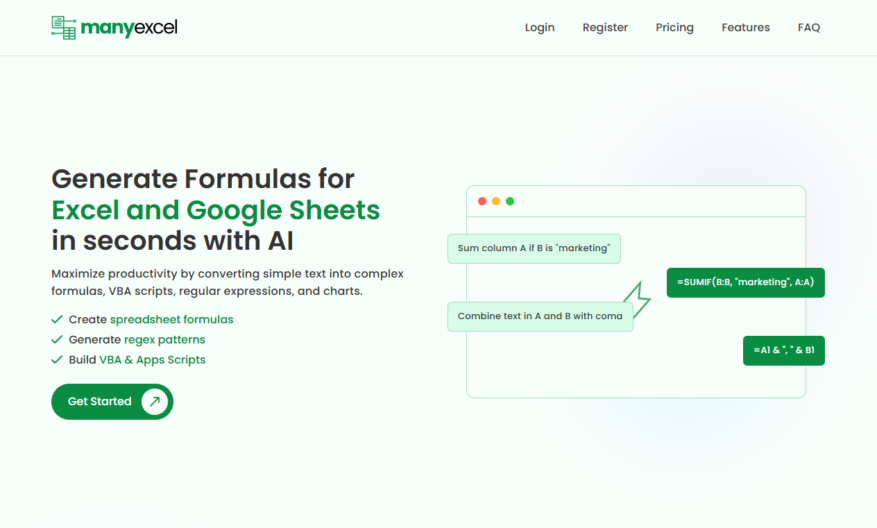Click the =A1 & ", " & B1 formula bubble

coord(784,351)
